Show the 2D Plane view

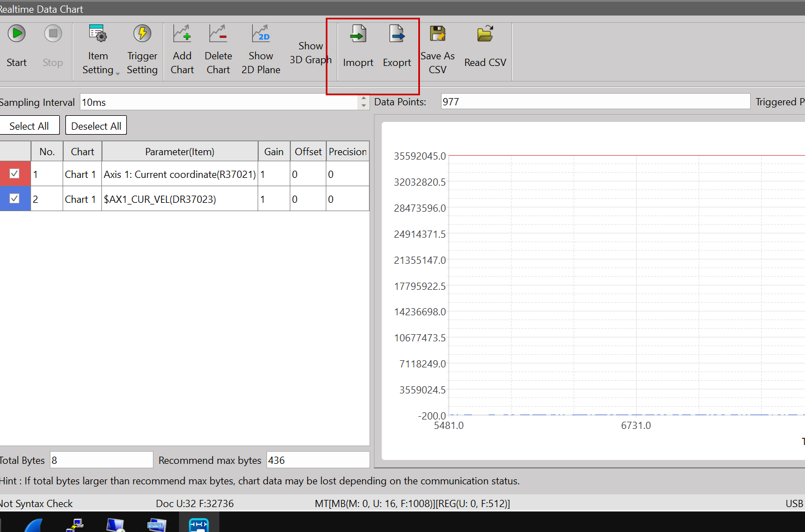[x=260, y=34]
